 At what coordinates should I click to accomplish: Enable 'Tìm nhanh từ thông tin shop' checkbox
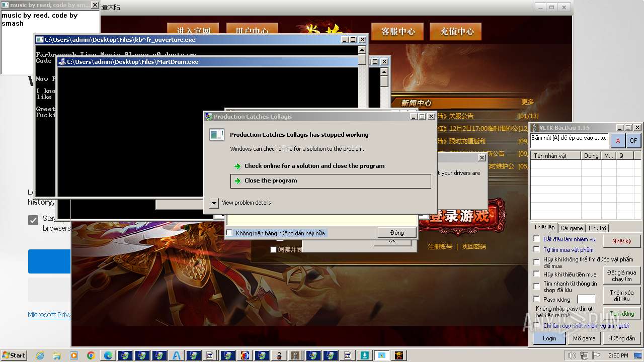536,286
